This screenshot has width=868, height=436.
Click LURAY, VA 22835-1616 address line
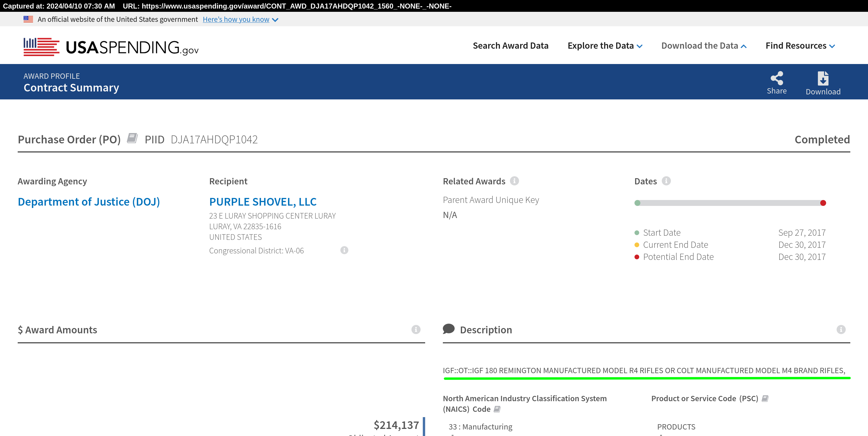click(245, 226)
